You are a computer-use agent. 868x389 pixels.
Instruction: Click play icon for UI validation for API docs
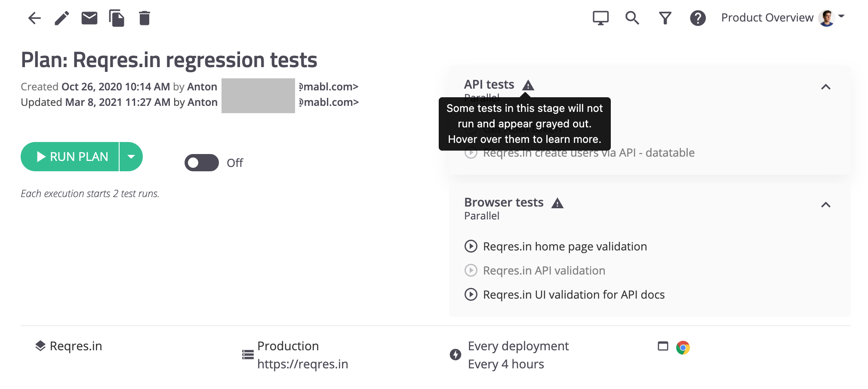pyautogui.click(x=471, y=294)
